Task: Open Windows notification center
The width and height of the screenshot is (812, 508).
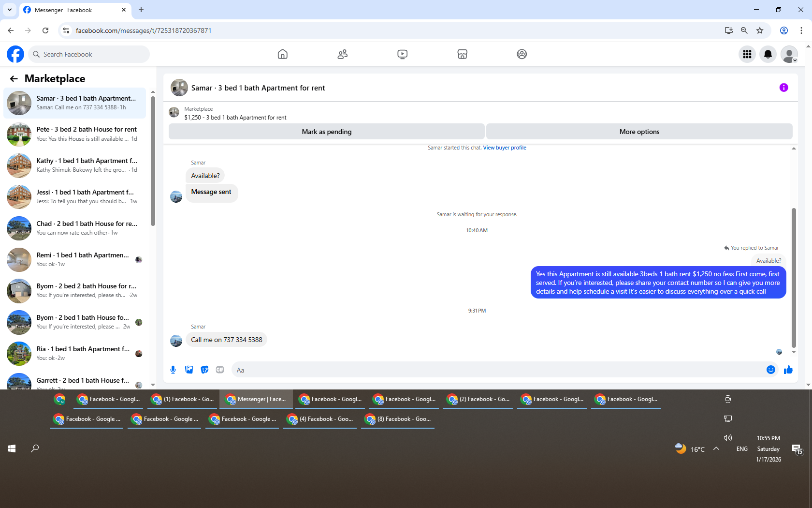Action: click(x=797, y=449)
